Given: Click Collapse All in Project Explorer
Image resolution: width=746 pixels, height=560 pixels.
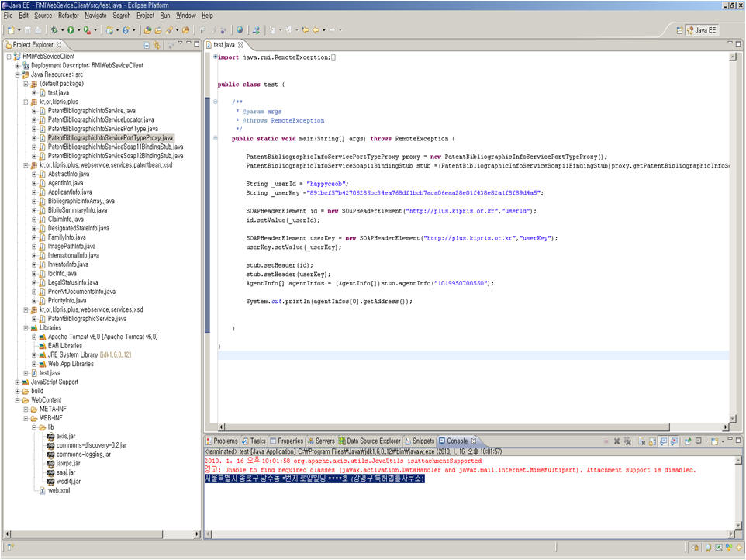Looking at the screenshot, I should click(147, 45).
